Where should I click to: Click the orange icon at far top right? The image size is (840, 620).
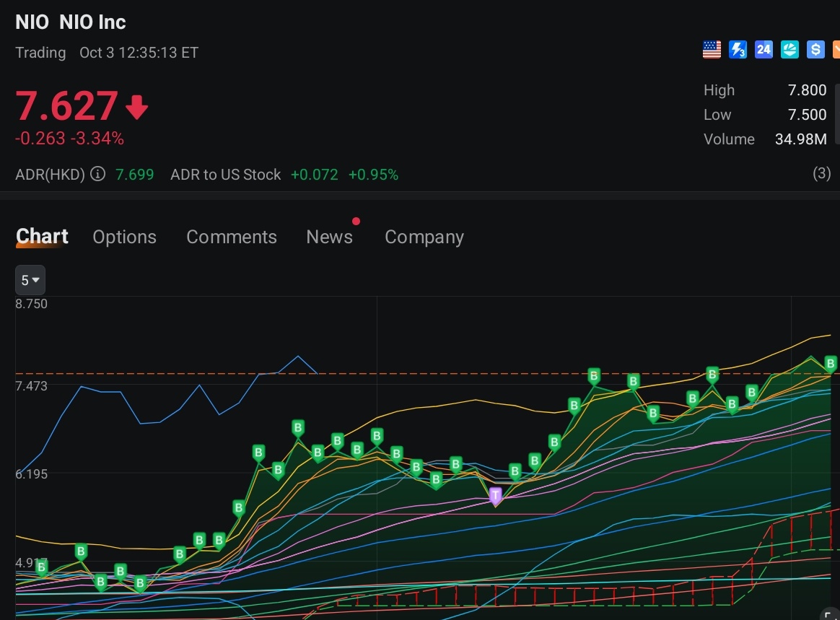tap(836, 49)
